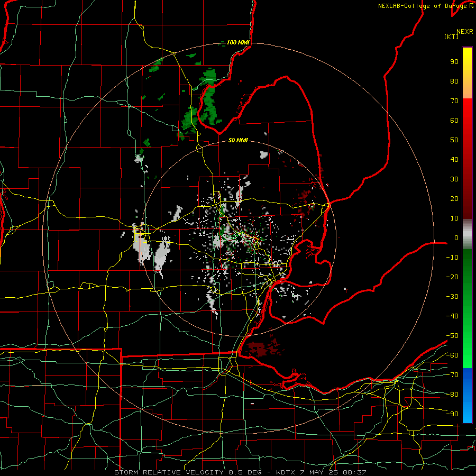Click the -20 value on the velocity scale
The height and width of the screenshot is (476, 476).
coord(452,277)
